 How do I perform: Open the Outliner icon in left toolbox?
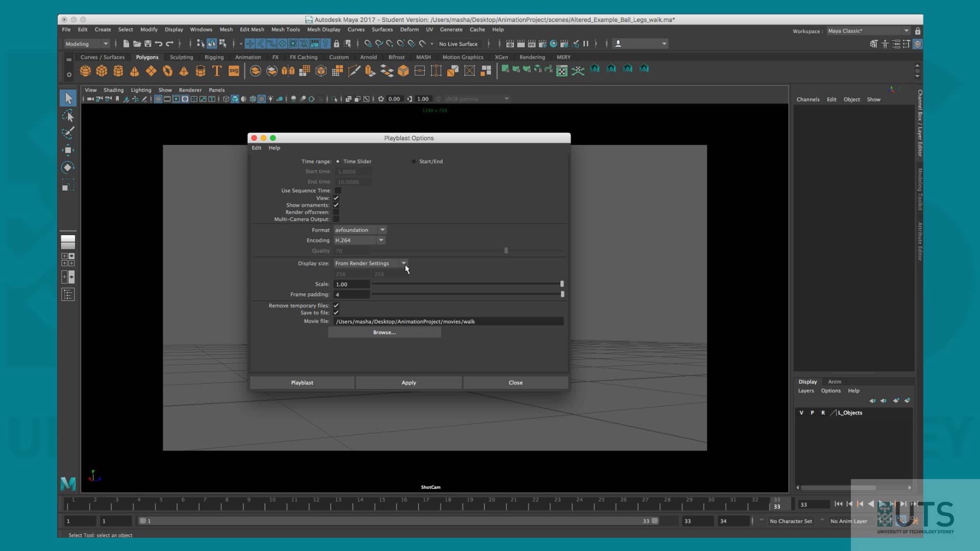tap(68, 294)
